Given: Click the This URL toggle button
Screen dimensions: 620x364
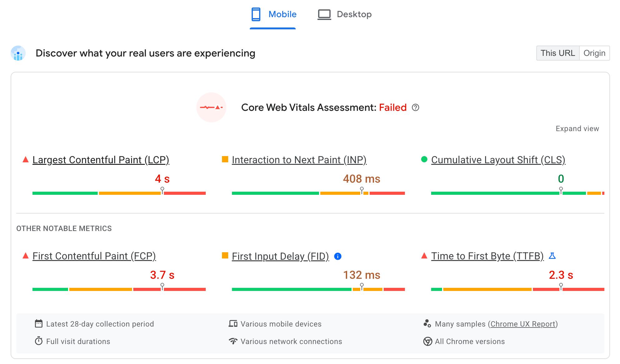Looking at the screenshot, I should 557,53.
